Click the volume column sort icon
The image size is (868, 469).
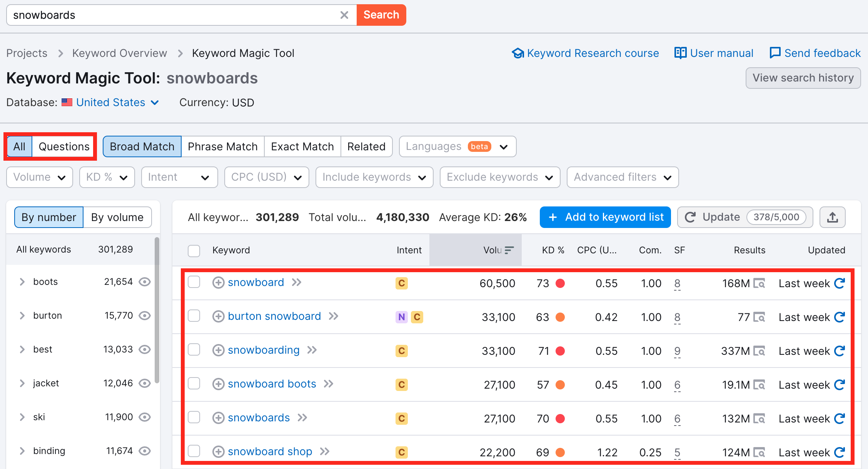pyautogui.click(x=509, y=250)
